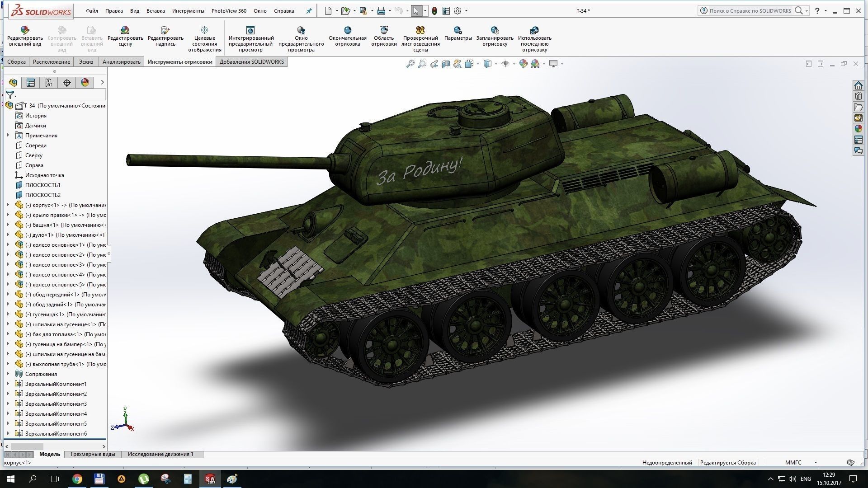Open notification center icon

pos(853,479)
